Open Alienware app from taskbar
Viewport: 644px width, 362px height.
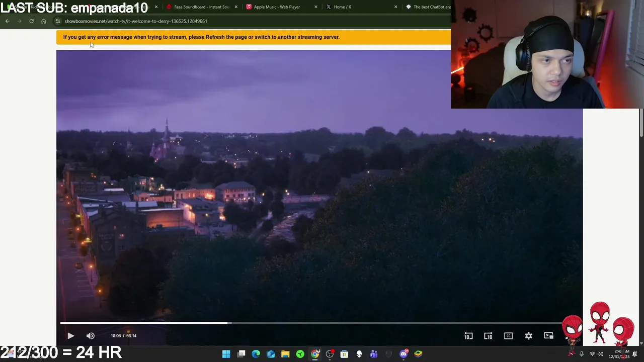pyautogui.click(x=359, y=354)
